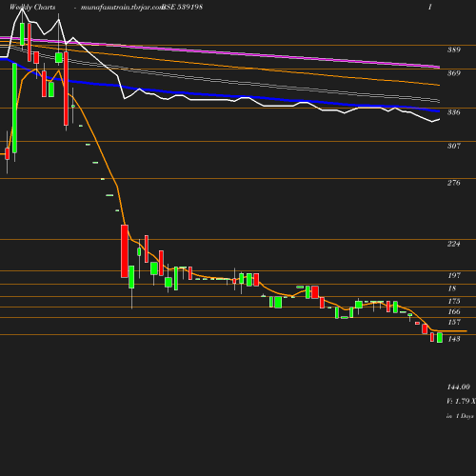Click the 369 price axis label
The height and width of the screenshot is (476, 476).
pos(454,73)
